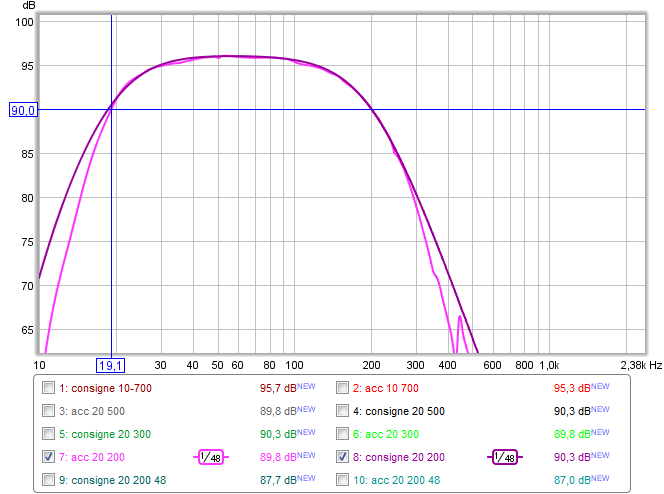Image resolution: width=664 pixels, height=494 pixels.
Task: Uncheck the box for 8: consigne 20 200
Action: tap(343, 457)
